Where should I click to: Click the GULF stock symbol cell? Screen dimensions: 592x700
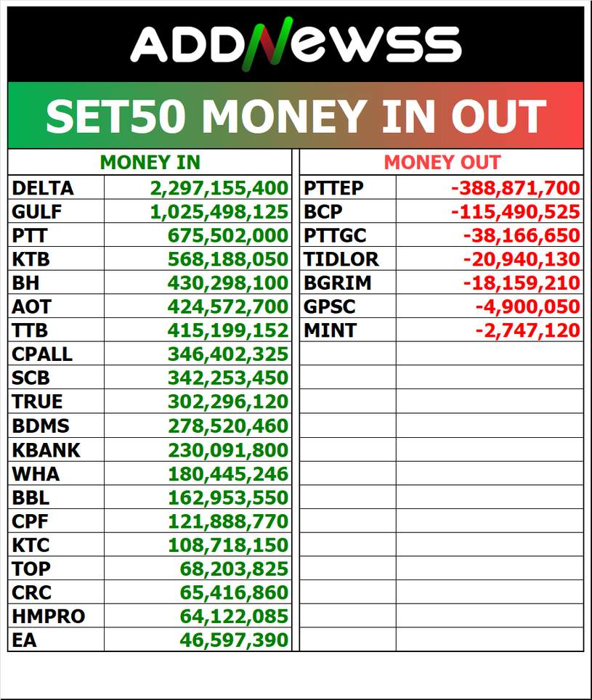(x=37, y=212)
